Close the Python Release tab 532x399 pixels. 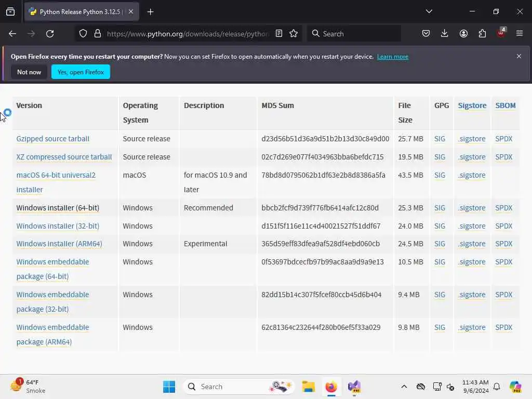(x=130, y=11)
